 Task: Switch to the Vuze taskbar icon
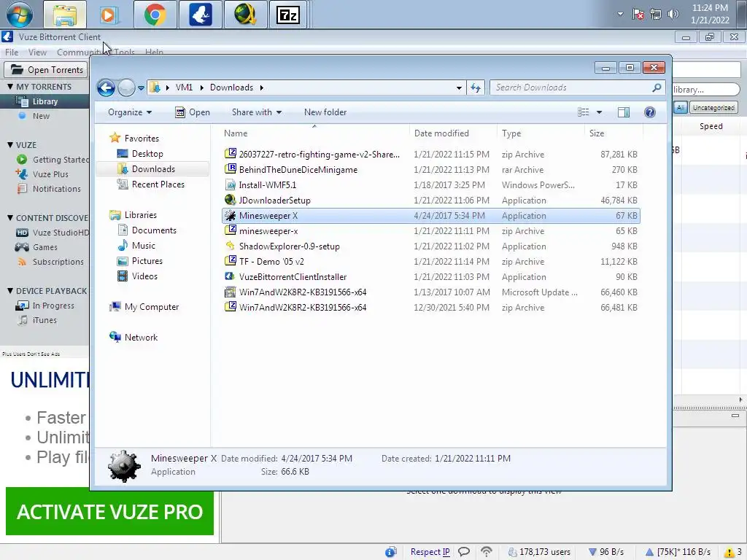200,15
